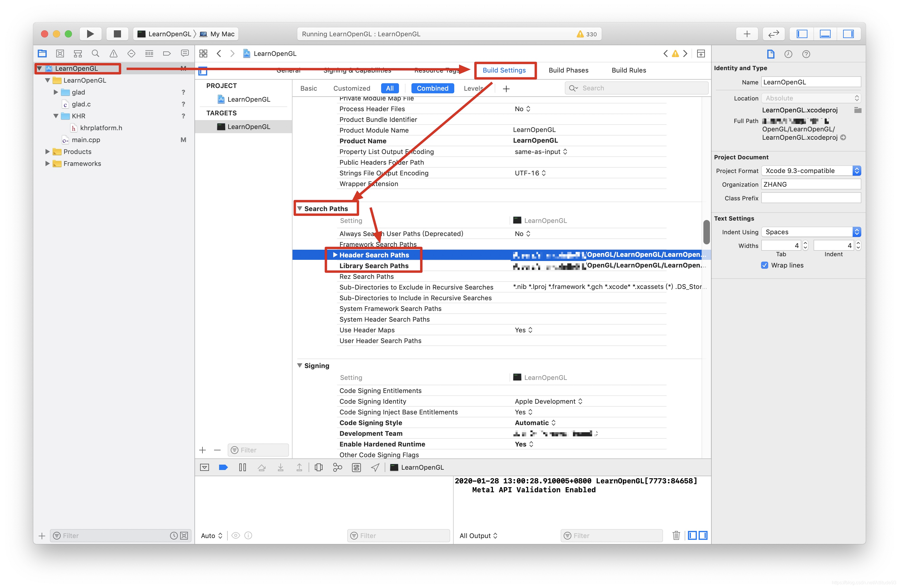The height and width of the screenshot is (588, 899).
Task: Hide the debug area with console toggle
Action: (204, 468)
